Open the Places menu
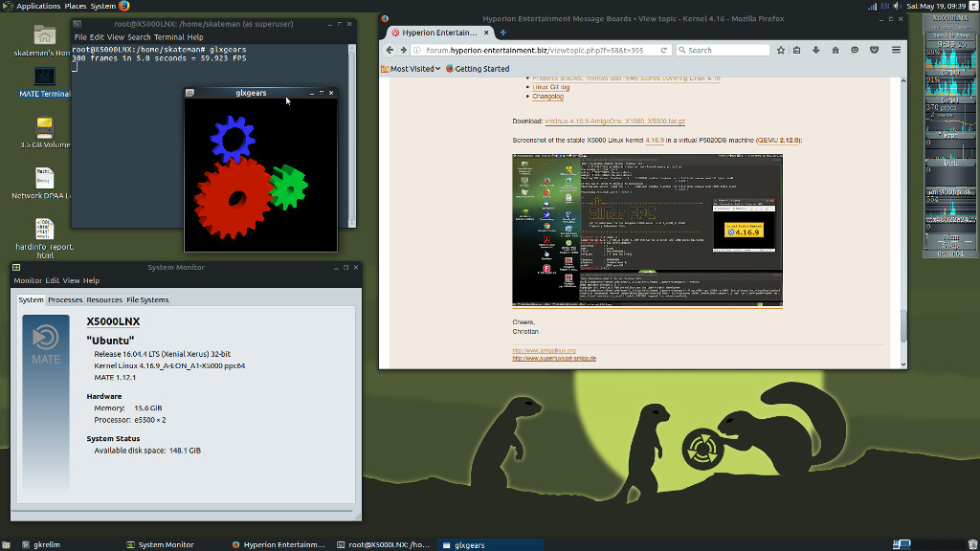 (x=76, y=6)
